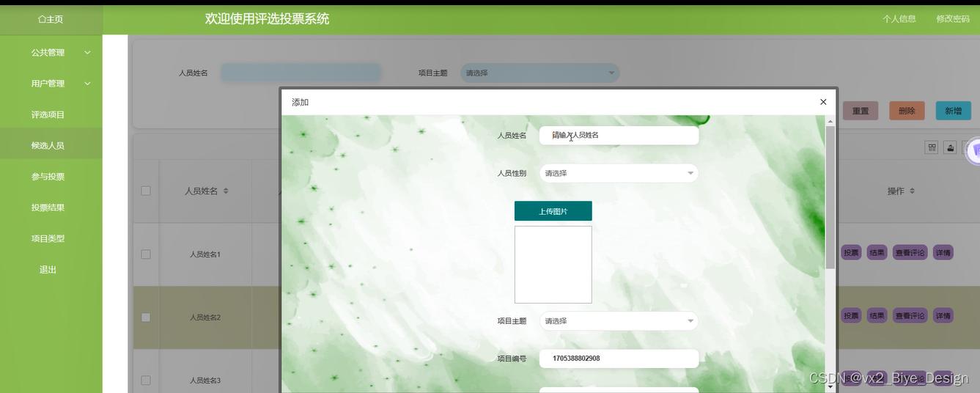The height and width of the screenshot is (393, 980).
Task: Click the 上传图片 upload button
Action: tap(553, 211)
